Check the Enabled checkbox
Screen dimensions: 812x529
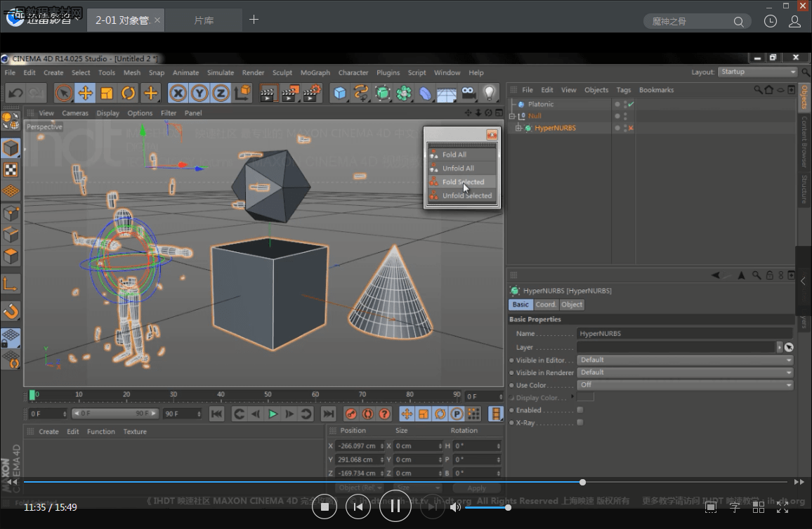(580, 410)
